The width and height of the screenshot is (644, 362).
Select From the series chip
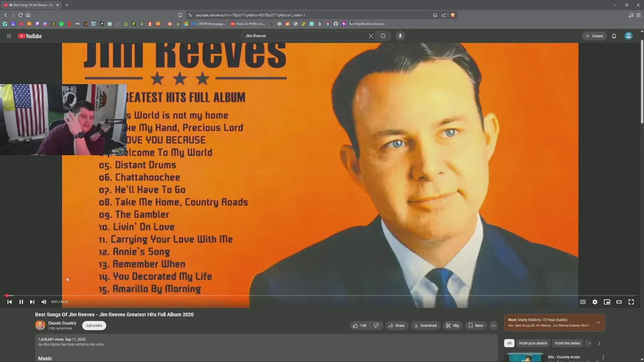point(568,343)
